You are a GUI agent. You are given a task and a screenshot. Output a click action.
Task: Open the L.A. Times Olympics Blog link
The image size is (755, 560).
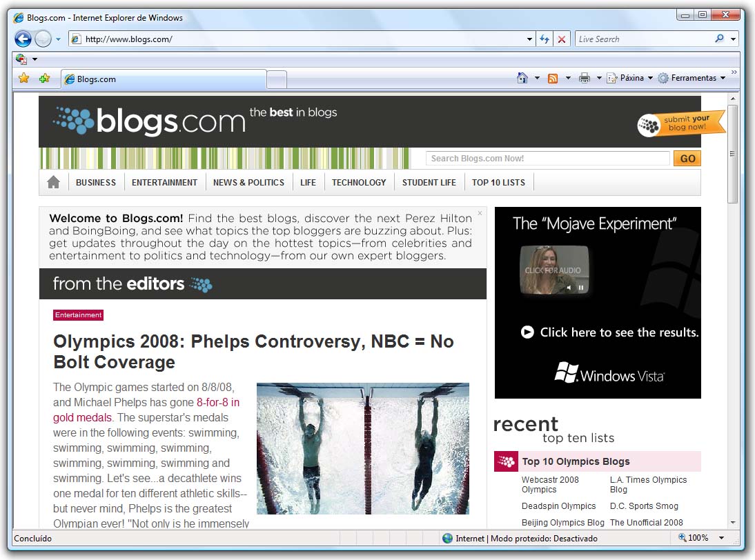pos(648,485)
